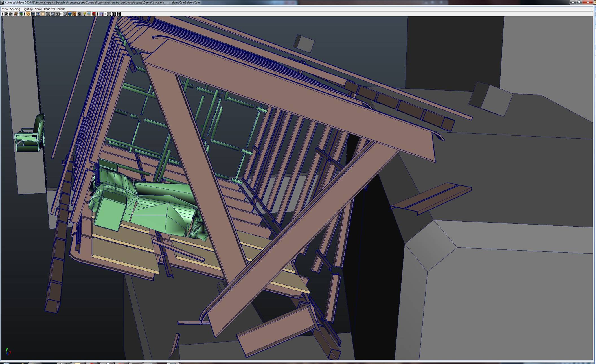Screen dimensions: 596x364
Task: Show the Resolution Gate overlay
Action: (38, 14)
